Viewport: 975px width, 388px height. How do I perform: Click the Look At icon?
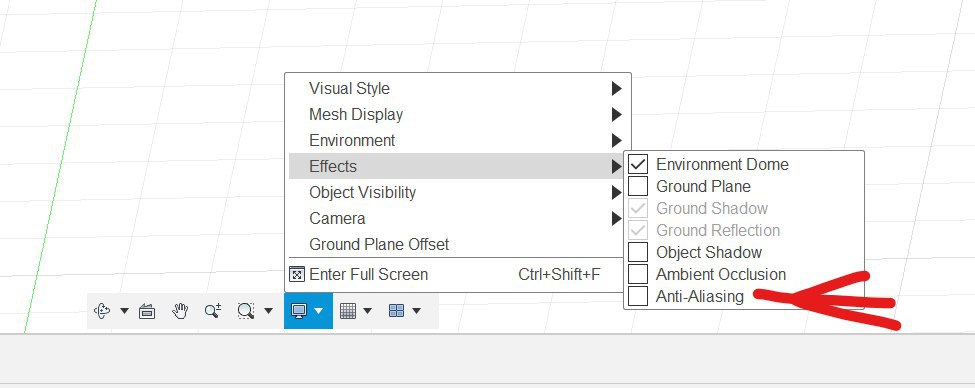click(147, 311)
